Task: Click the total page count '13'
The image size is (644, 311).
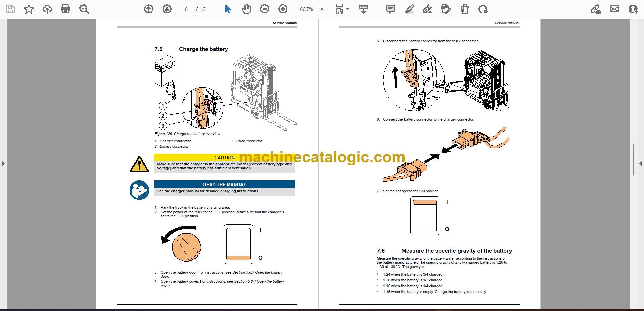Action: click(203, 9)
